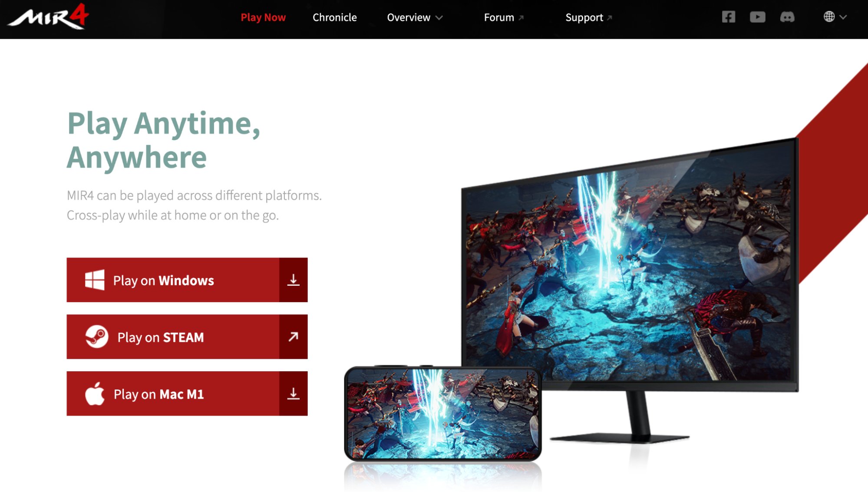Click the YouTube social icon
868x492 pixels.
pos(758,17)
